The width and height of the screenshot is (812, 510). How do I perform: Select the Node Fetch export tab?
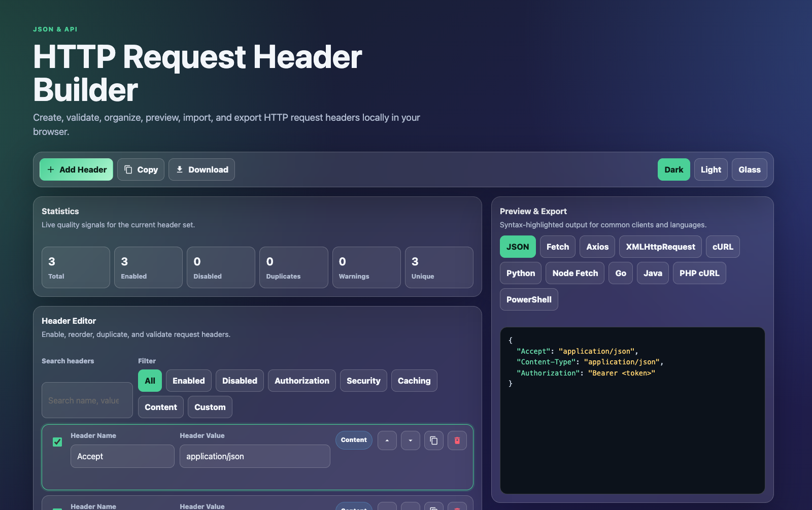pos(575,273)
